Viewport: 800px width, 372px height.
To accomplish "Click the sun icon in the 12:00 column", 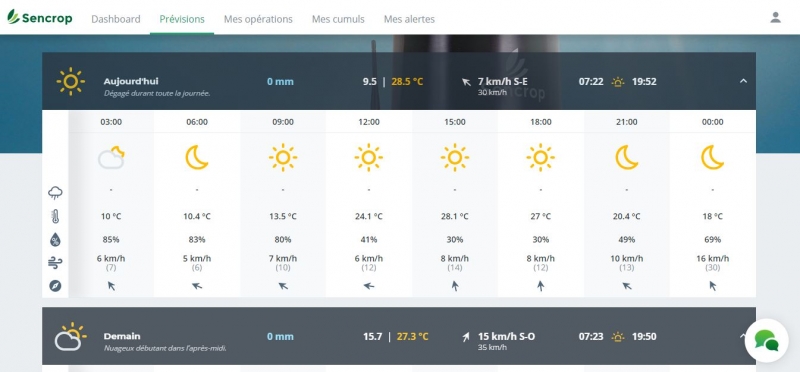I will 368,158.
